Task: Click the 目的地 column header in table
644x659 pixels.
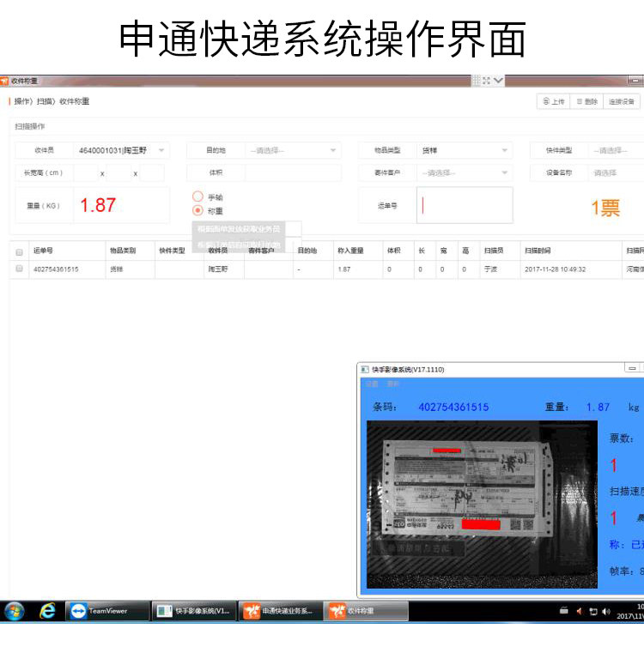Action: click(x=307, y=251)
